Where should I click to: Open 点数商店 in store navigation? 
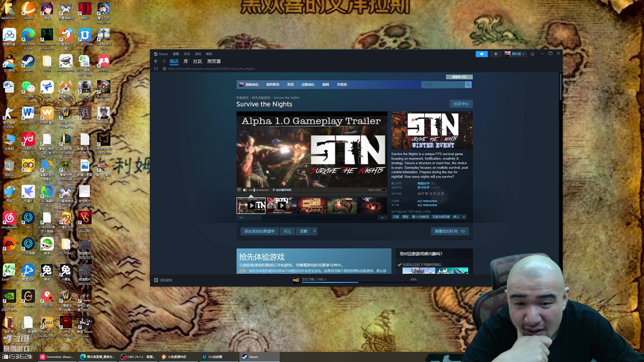pos(308,85)
